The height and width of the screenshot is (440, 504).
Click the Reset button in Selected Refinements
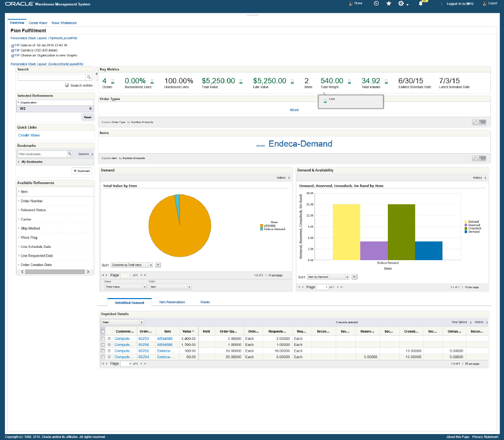[87, 117]
